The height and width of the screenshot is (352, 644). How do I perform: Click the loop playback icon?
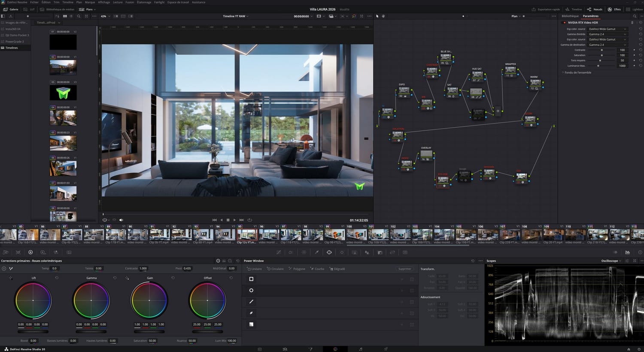coord(249,220)
